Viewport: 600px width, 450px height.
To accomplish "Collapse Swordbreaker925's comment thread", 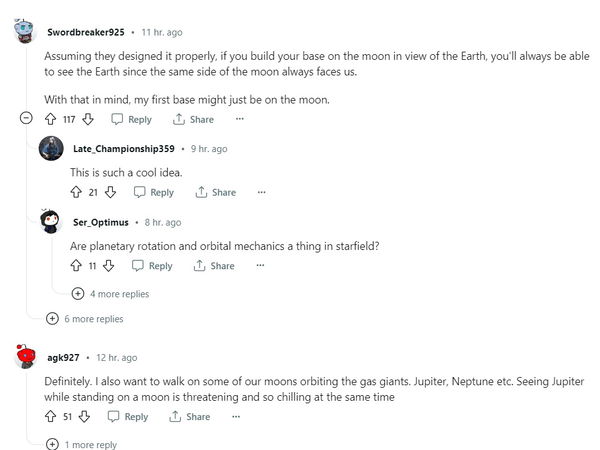I will 26,119.
